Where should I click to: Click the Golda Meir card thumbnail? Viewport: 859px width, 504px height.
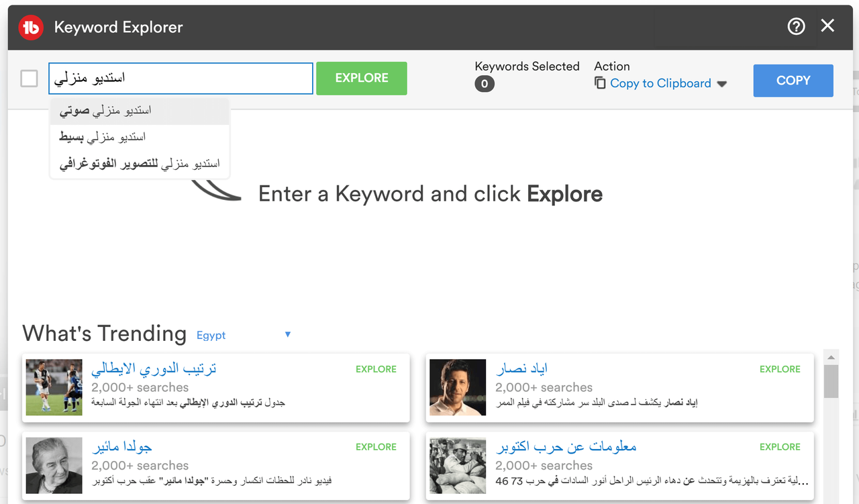(x=54, y=465)
